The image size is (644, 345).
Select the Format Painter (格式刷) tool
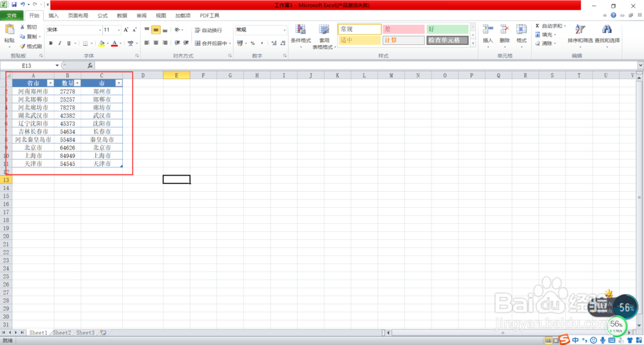click(30, 46)
